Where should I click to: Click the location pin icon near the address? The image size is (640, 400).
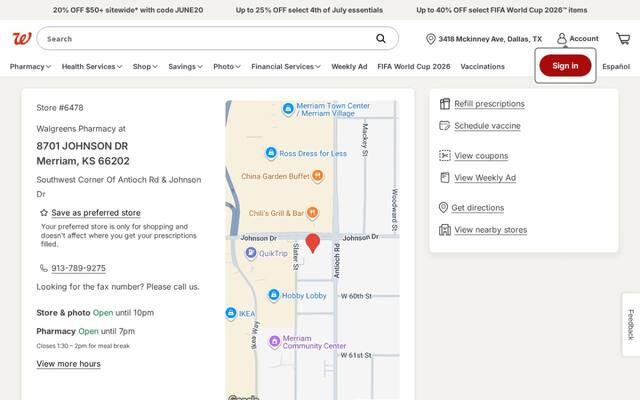click(x=431, y=39)
